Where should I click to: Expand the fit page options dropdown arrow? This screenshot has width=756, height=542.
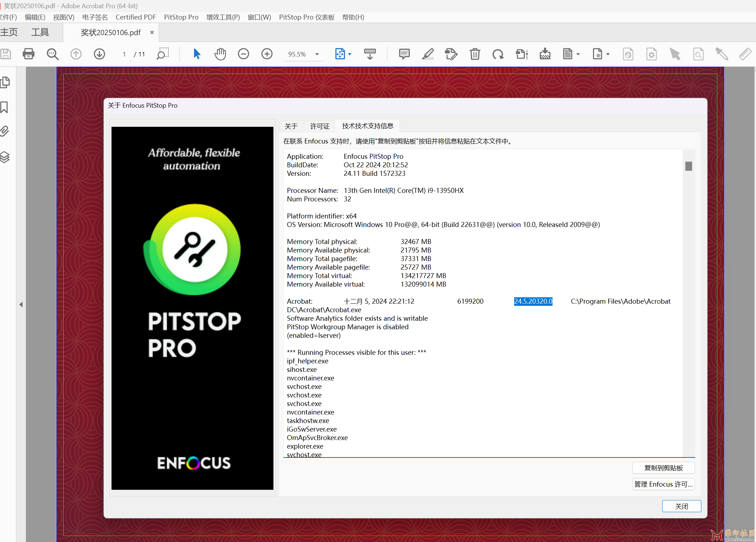click(350, 54)
